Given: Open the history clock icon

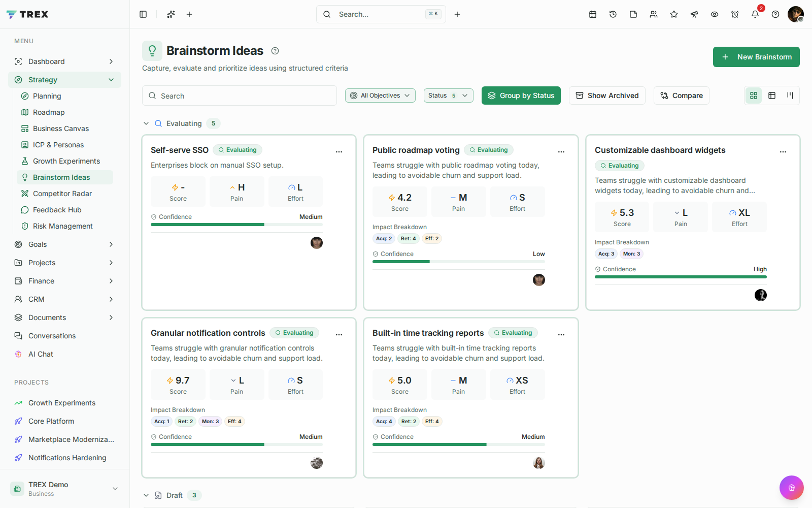Looking at the screenshot, I should pos(613,14).
